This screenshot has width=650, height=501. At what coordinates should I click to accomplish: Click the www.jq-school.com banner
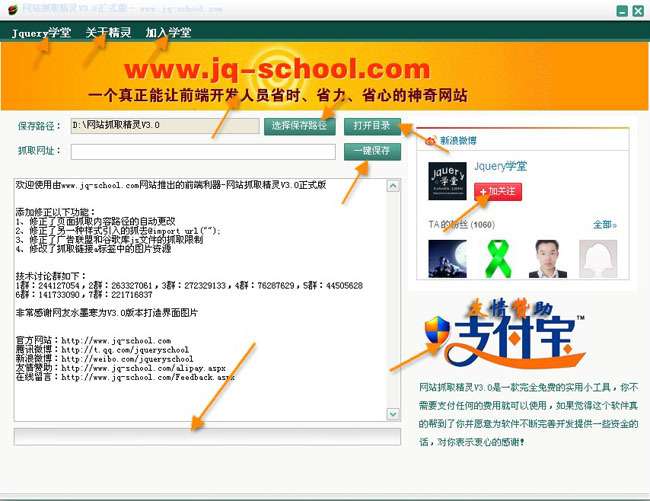tap(324, 76)
